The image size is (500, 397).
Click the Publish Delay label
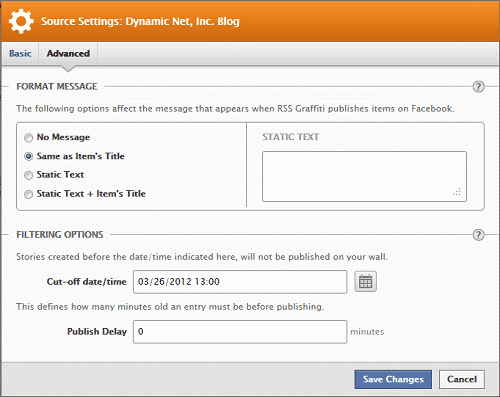coord(97,332)
